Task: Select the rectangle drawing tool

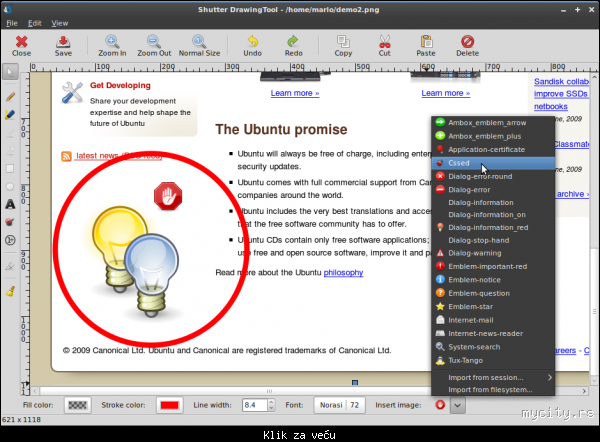Action: coord(10,168)
